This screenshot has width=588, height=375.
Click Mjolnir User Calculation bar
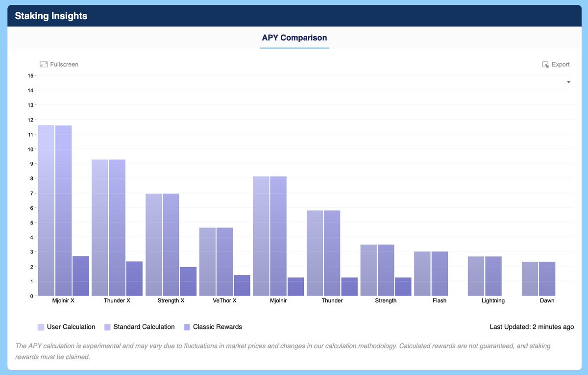pyautogui.click(x=261, y=236)
